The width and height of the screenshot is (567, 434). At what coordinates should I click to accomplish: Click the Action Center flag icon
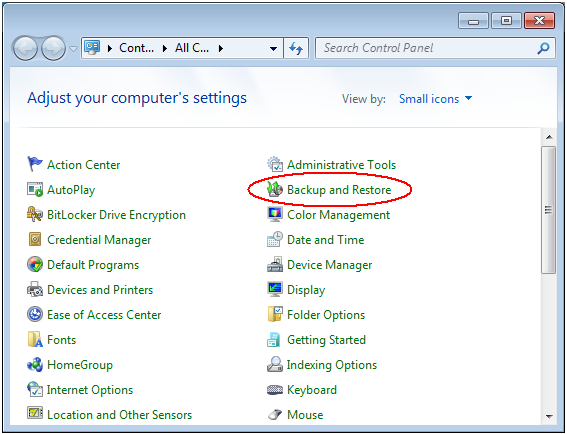coord(35,164)
